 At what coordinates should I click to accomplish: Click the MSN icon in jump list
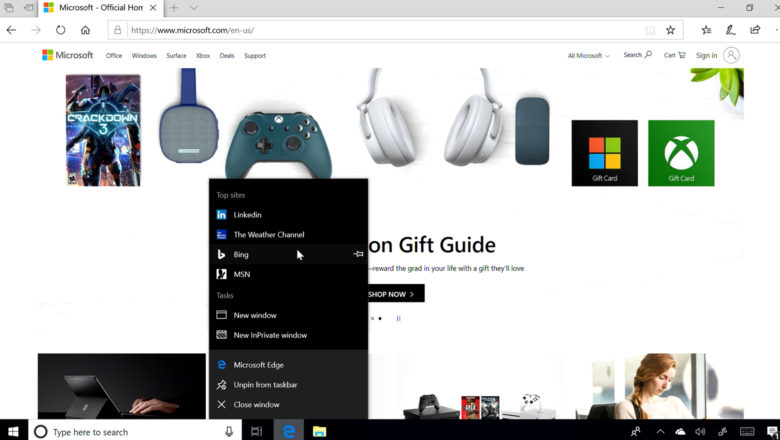(221, 274)
